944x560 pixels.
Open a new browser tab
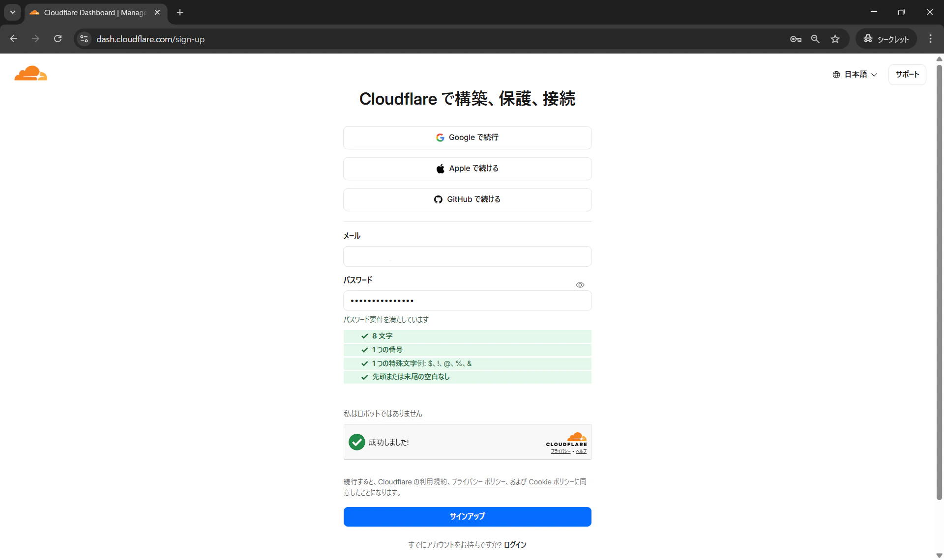180,12
